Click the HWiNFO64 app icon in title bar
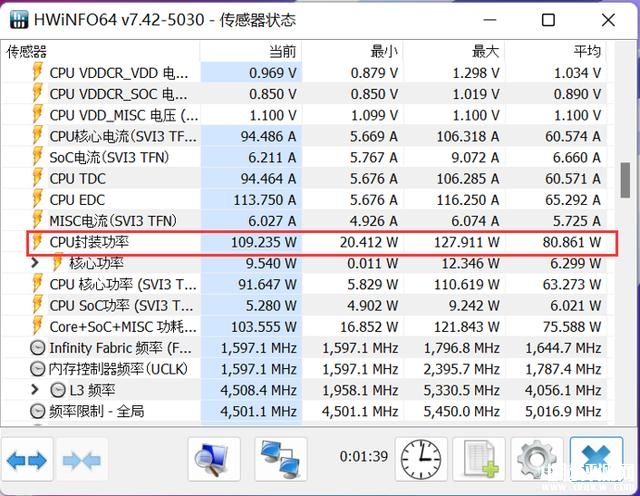 pyautogui.click(x=19, y=20)
